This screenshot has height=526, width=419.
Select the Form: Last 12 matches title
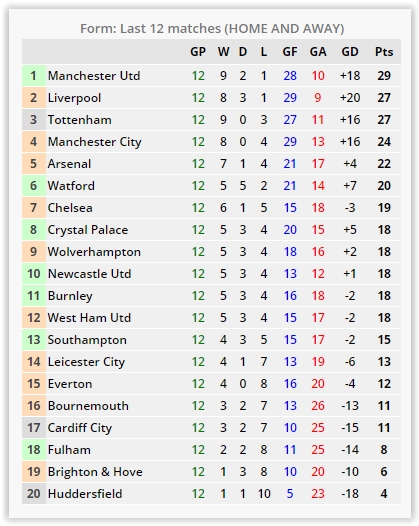[x=212, y=29]
